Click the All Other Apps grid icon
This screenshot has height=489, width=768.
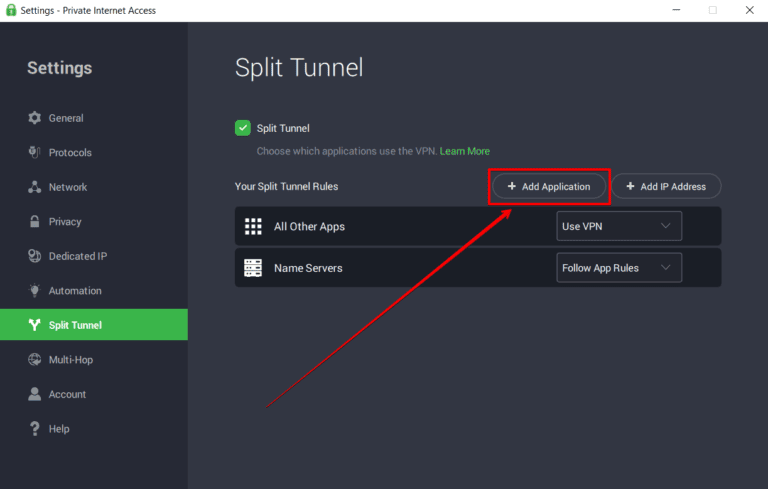(253, 227)
